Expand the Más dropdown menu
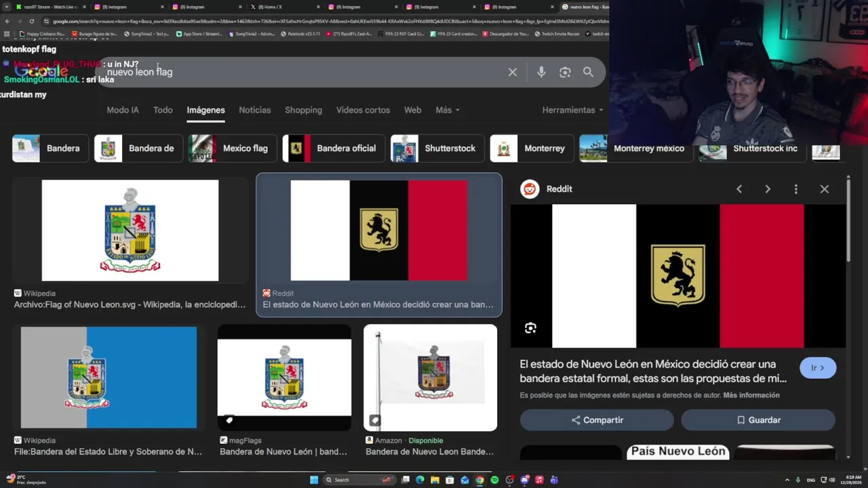 [x=448, y=110]
